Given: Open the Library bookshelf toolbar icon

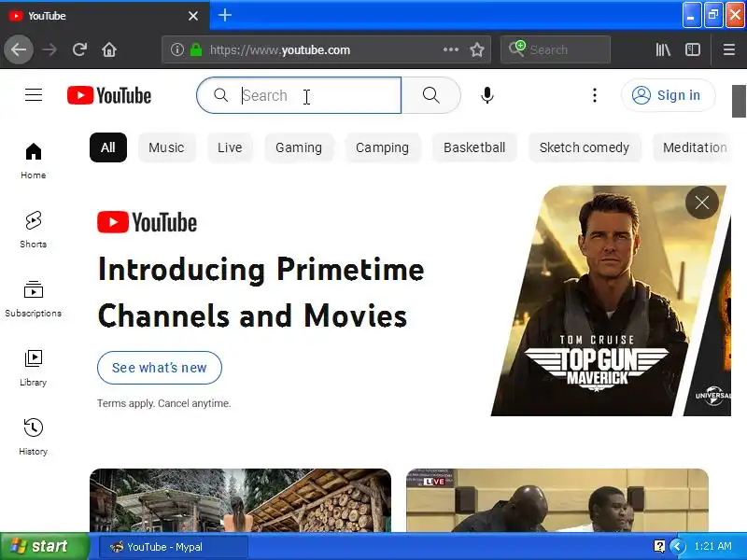Looking at the screenshot, I should 663,49.
